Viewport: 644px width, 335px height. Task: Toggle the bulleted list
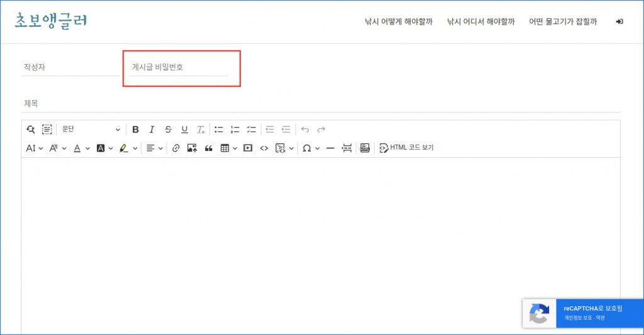click(x=219, y=129)
